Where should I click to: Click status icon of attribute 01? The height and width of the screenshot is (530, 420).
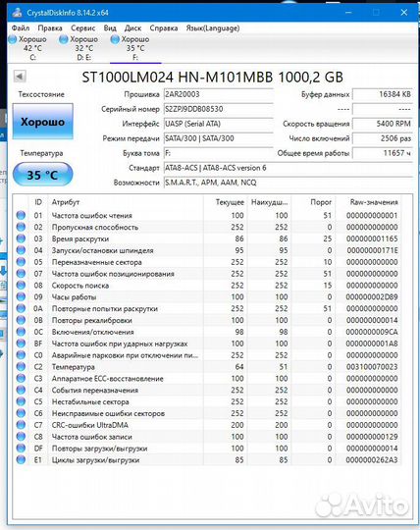(x=21, y=215)
